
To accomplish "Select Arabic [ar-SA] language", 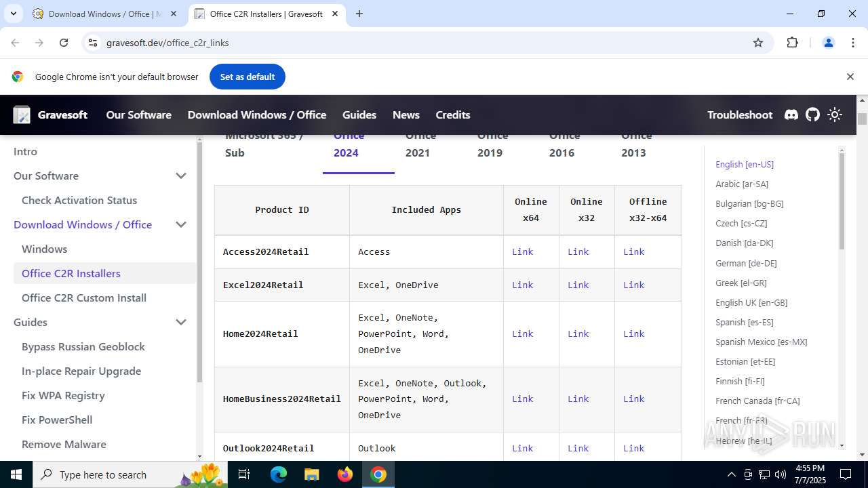I will pyautogui.click(x=742, y=184).
